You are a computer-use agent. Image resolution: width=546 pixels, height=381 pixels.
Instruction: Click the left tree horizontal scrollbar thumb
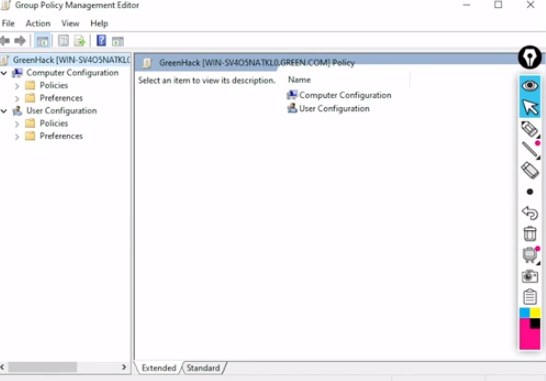point(42,367)
